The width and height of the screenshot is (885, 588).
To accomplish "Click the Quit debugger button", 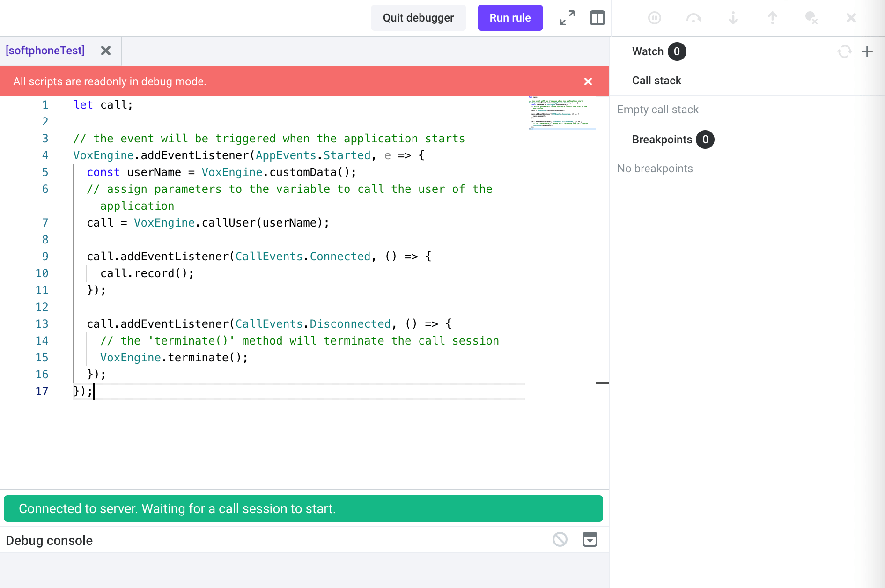I will coord(418,17).
